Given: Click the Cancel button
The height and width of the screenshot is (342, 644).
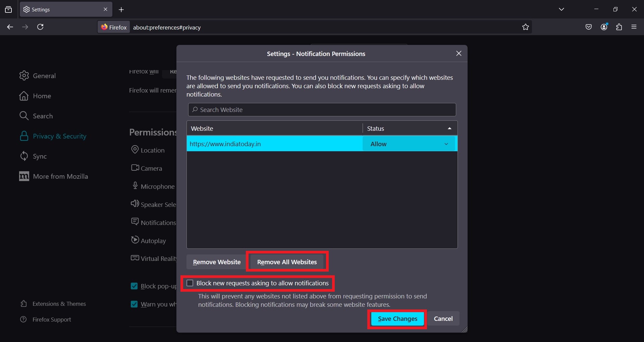Looking at the screenshot, I should (443, 319).
